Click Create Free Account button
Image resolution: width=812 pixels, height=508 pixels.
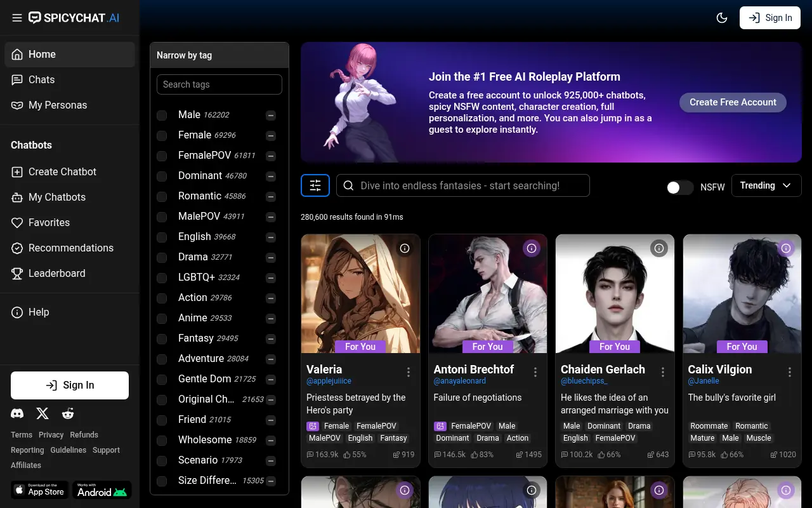(733, 102)
